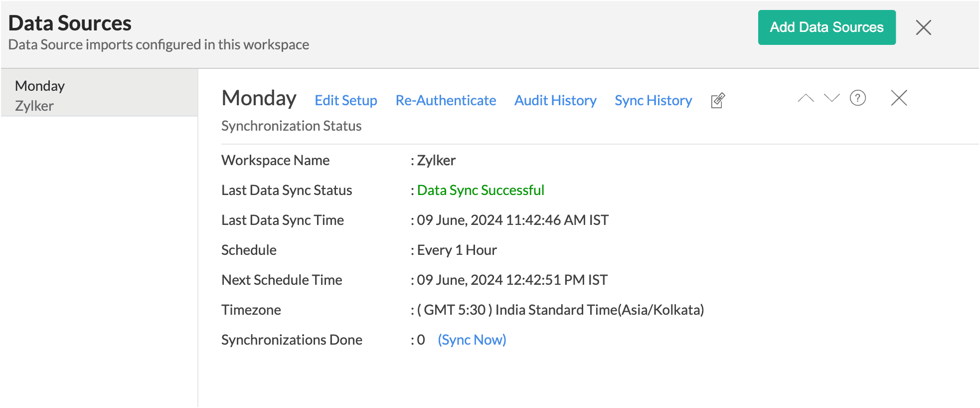Go to next data source with down chevron
This screenshot has height=408, width=980.
[831, 98]
